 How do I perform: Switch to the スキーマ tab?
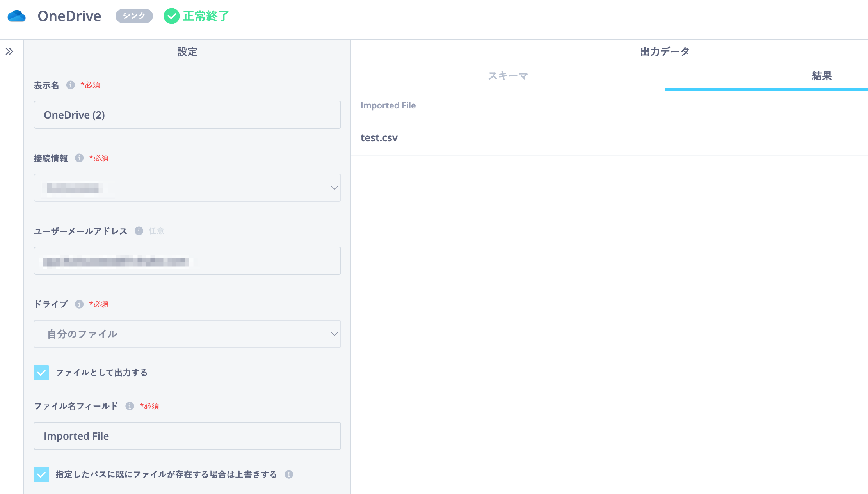click(x=508, y=76)
